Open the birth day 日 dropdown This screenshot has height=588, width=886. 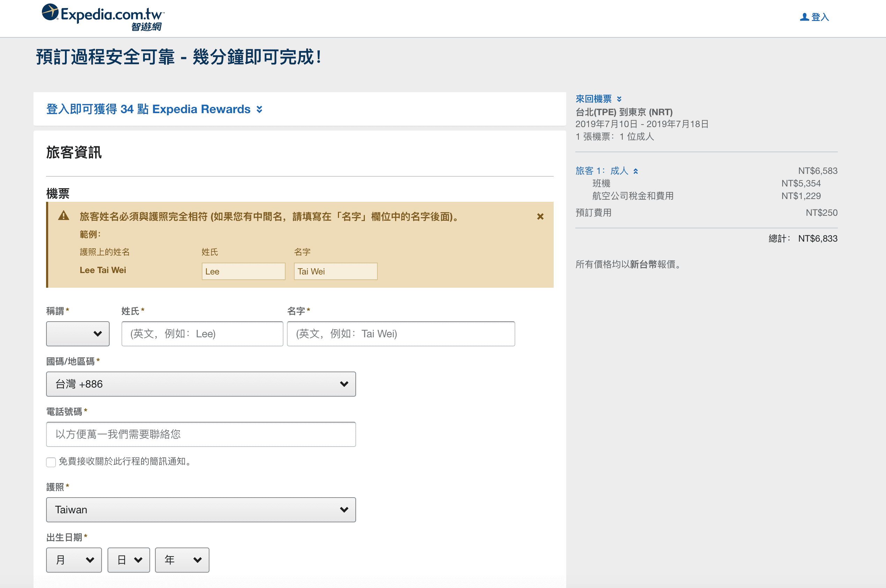pos(128,560)
